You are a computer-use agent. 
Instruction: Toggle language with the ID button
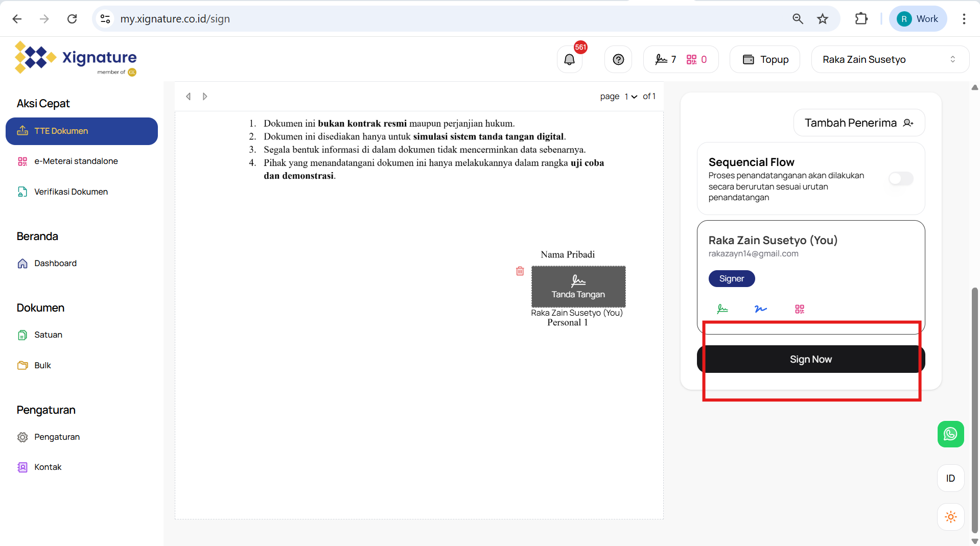[x=950, y=479]
